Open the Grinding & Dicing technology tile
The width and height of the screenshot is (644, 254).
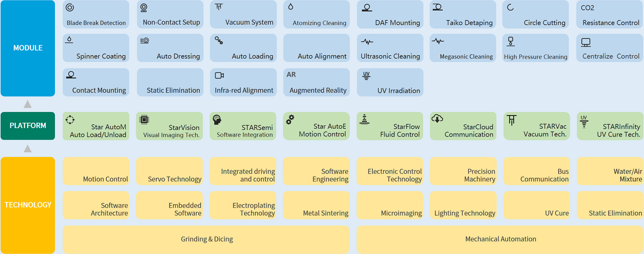206,239
